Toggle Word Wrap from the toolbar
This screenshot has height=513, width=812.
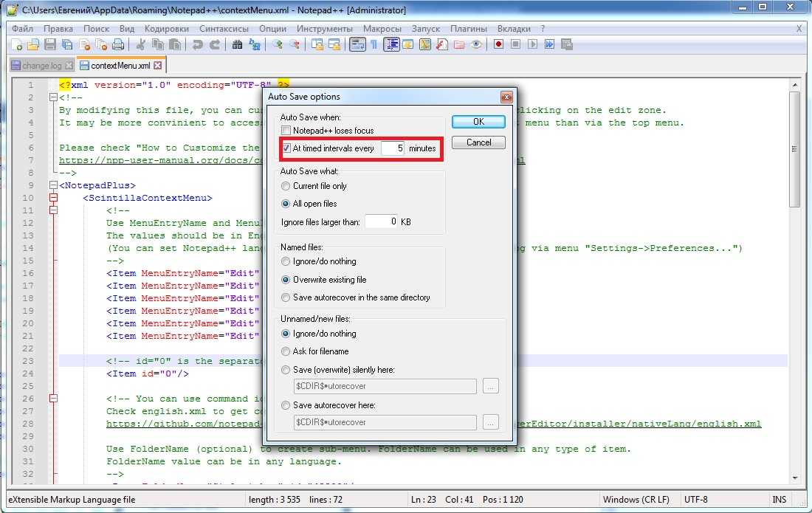(356, 44)
